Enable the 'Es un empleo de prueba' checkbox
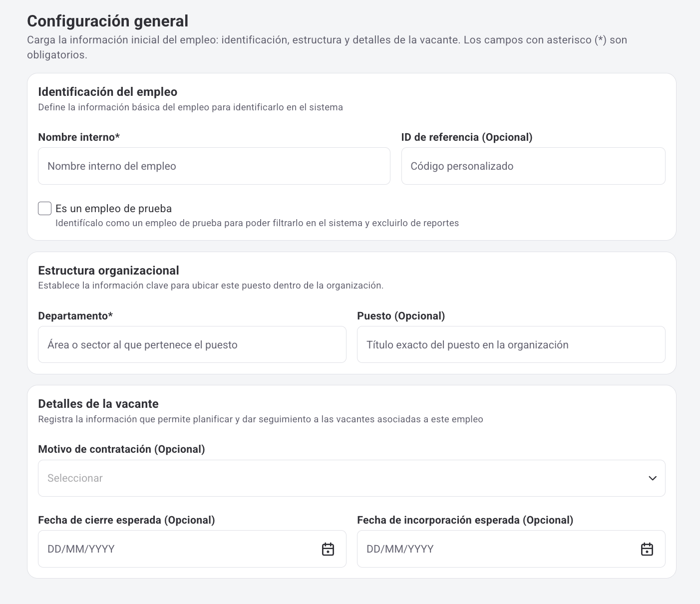The image size is (700, 604). pos(44,208)
